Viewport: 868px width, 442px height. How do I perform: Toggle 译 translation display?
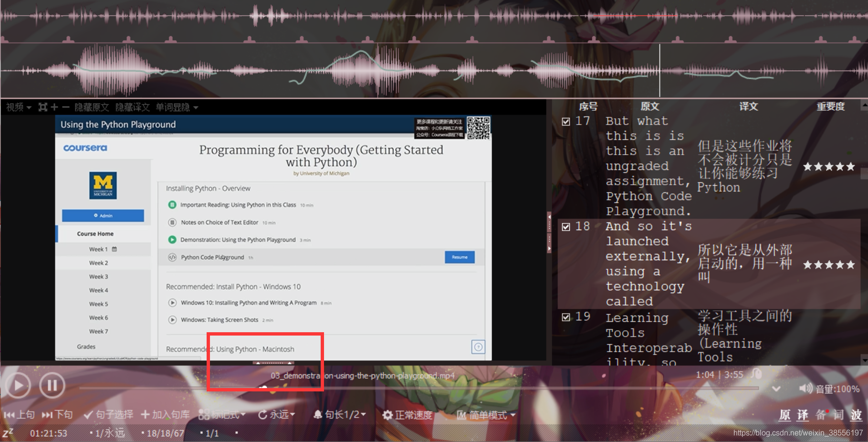click(x=803, y=415)
